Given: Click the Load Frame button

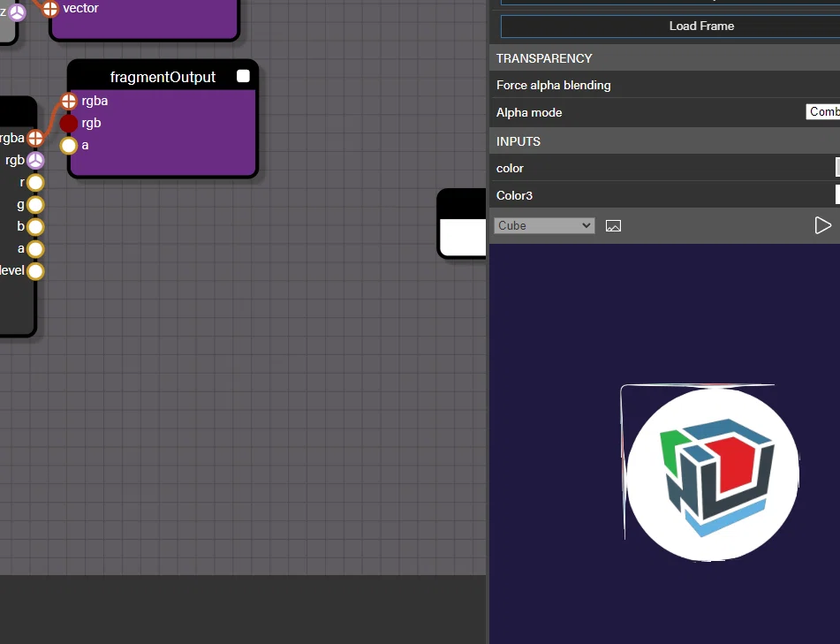Looking at the screenshot, I should point(670,27).
